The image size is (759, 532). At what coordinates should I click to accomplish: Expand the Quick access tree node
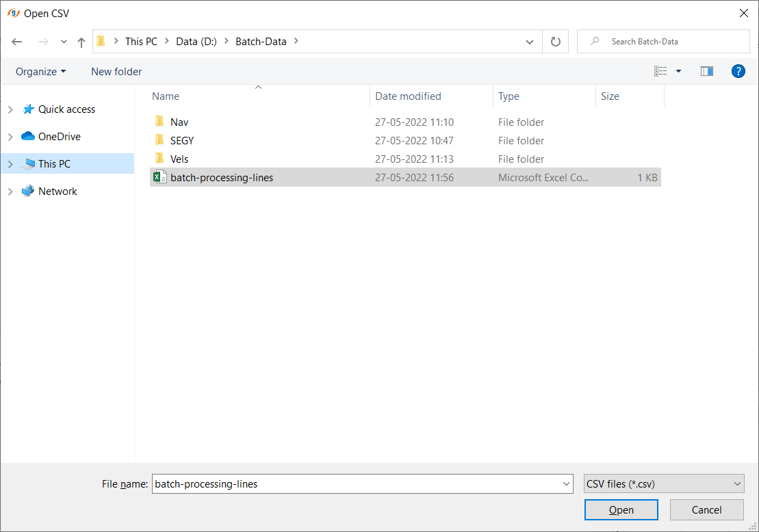(x=10, y=109)
